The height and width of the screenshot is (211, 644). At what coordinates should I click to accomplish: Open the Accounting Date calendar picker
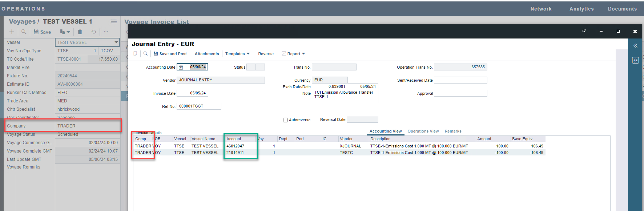click(181, 67)
